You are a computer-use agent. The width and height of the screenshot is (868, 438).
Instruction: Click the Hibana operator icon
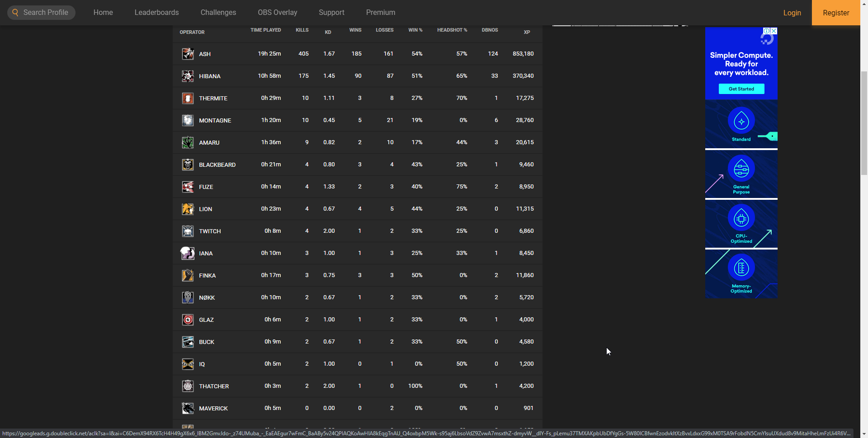point(188,76)
